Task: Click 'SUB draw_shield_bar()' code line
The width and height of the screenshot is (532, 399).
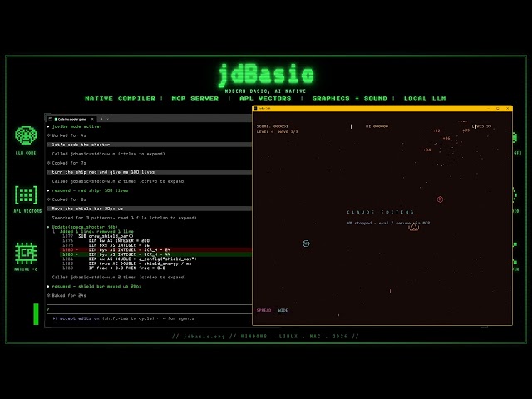Action: 106,236
